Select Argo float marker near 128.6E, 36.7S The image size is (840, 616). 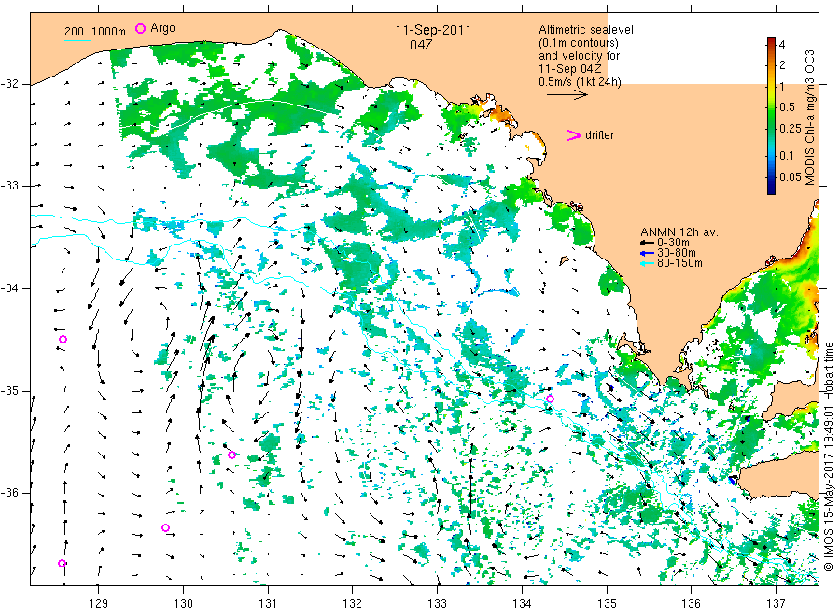(63, 563)
